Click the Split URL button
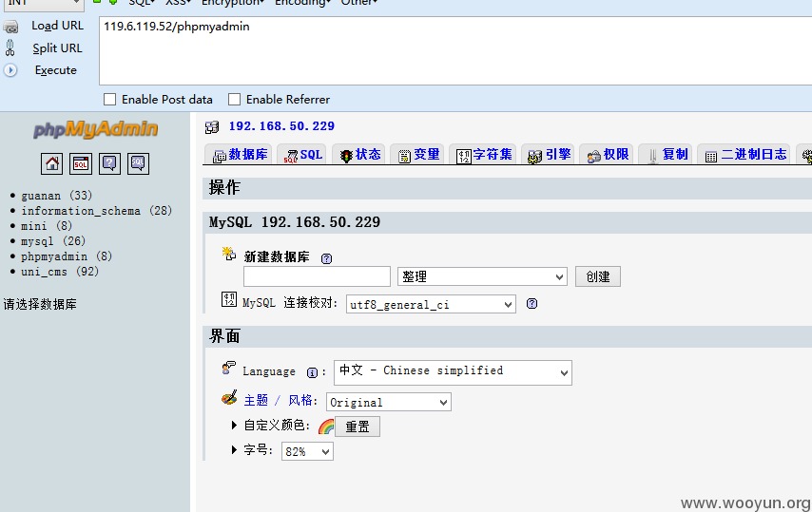 tap(57, 48)
